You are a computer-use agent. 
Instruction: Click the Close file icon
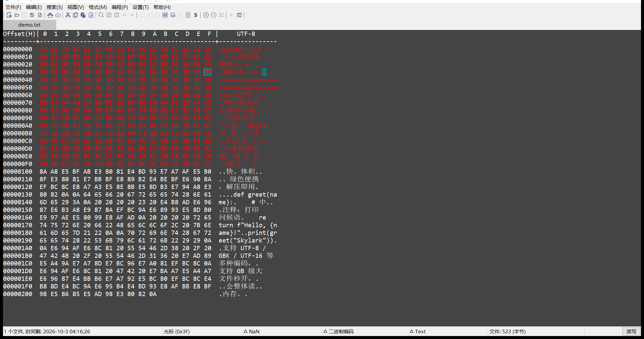(x=40, y=15)
